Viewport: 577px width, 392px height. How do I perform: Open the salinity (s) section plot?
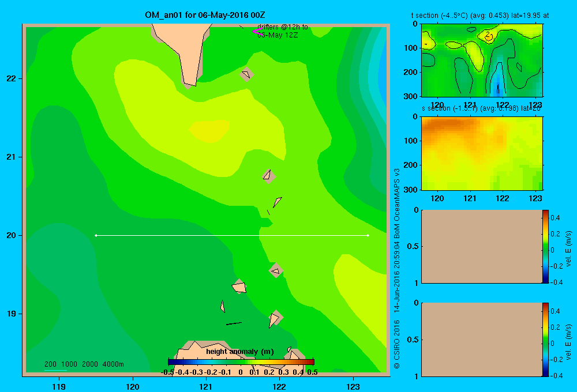[x=482, y=153]
